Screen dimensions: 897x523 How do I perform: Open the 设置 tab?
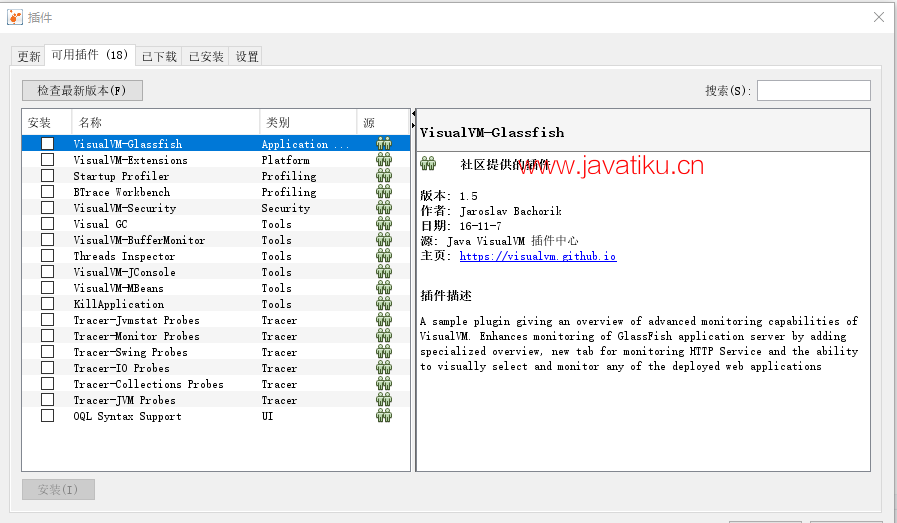247,56
